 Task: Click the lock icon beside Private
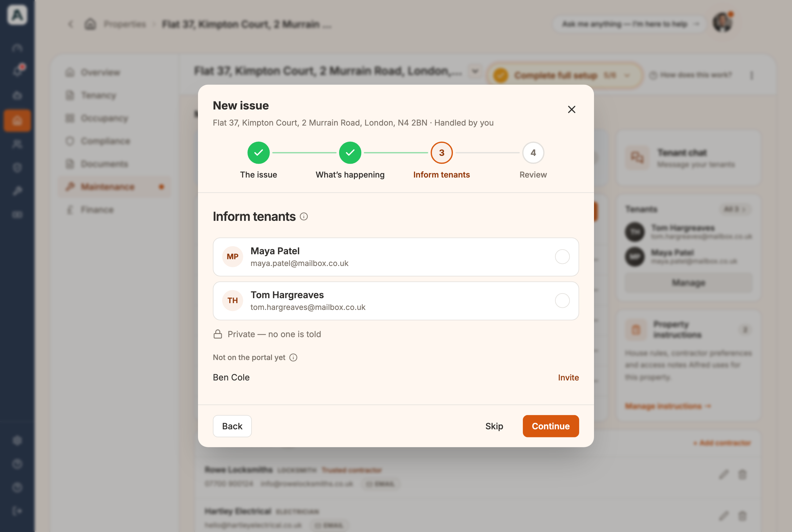click(x=217, y=334)
